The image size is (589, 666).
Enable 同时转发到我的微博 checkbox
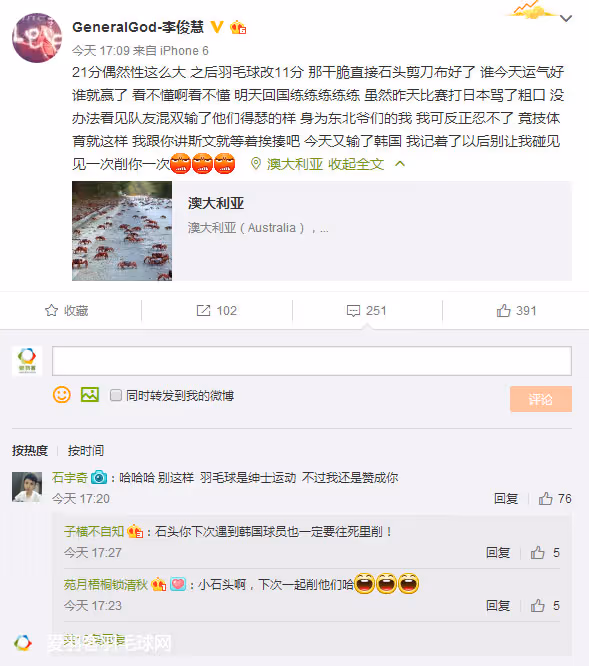(x=116, y=395)
